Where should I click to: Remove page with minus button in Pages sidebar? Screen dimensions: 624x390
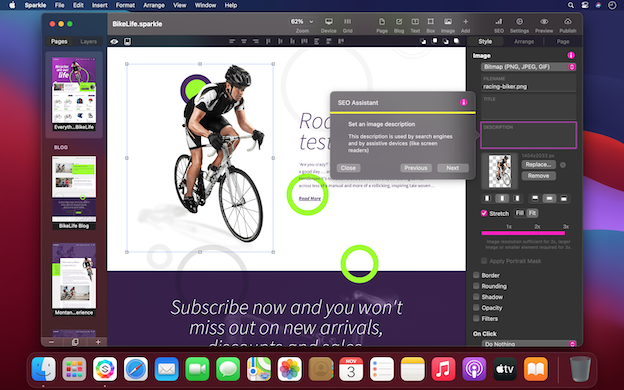[51, 342]
